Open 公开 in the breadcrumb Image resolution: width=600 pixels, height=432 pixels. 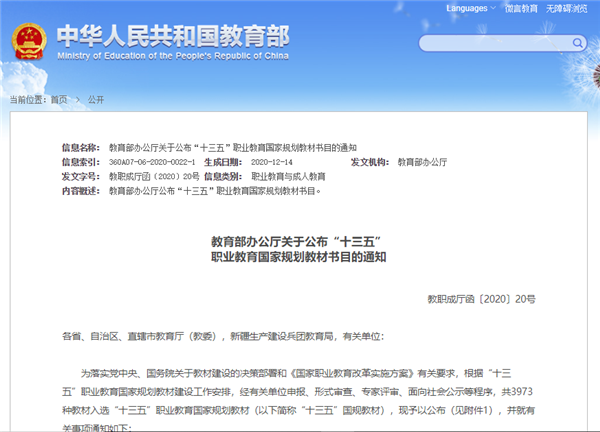[x=96, y=100]
